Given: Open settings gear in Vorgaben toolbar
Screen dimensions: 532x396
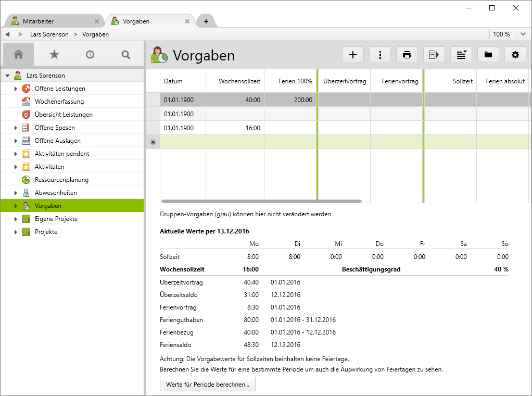Looking at the screenshot, I should [515, 55].
